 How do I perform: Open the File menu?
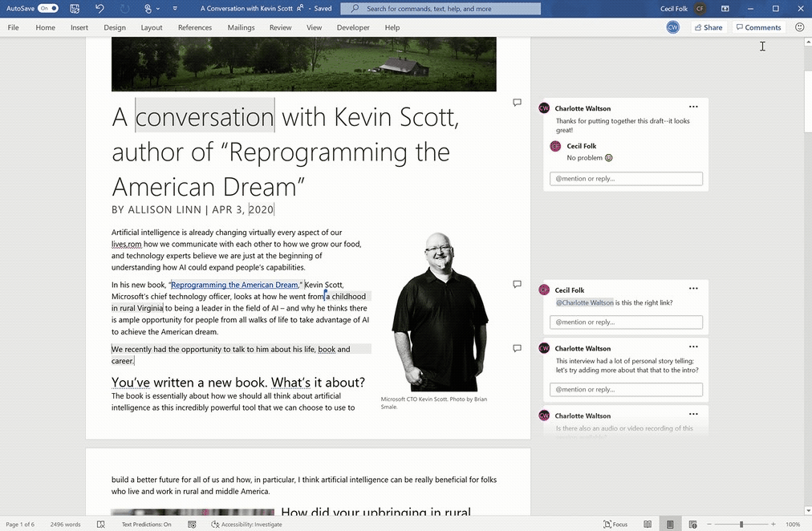pos(14,27)
